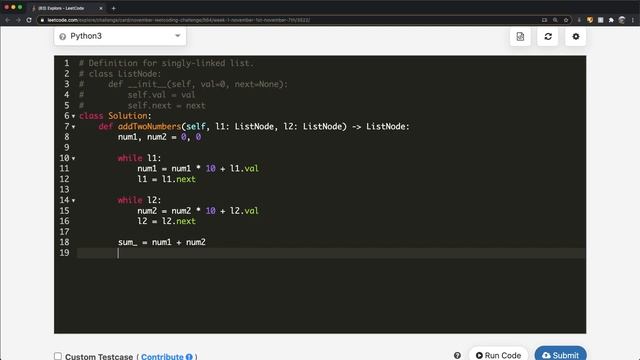Open the Contribute link
640x360 pixels.
(162, 356)
